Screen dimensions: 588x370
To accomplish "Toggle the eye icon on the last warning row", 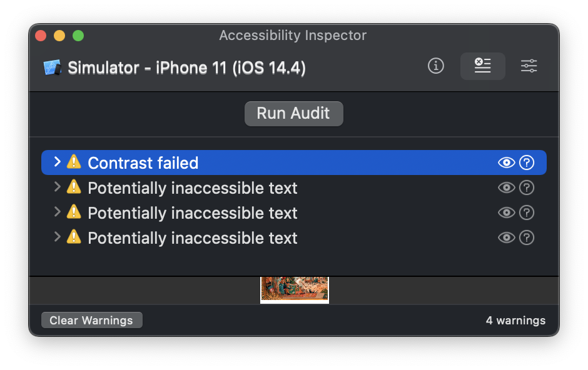I will pyautogui.click(x=506, y=237).
